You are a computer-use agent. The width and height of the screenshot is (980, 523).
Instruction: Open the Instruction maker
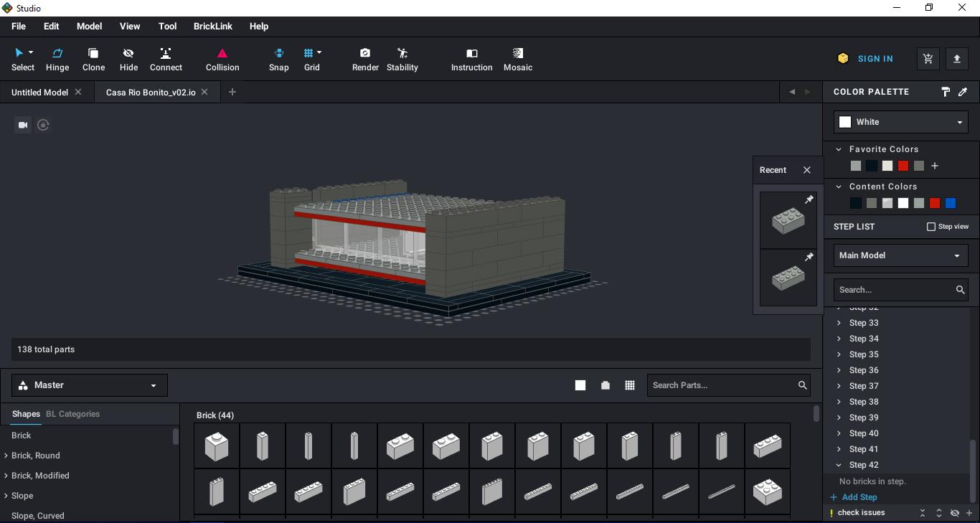pos(471,59)
